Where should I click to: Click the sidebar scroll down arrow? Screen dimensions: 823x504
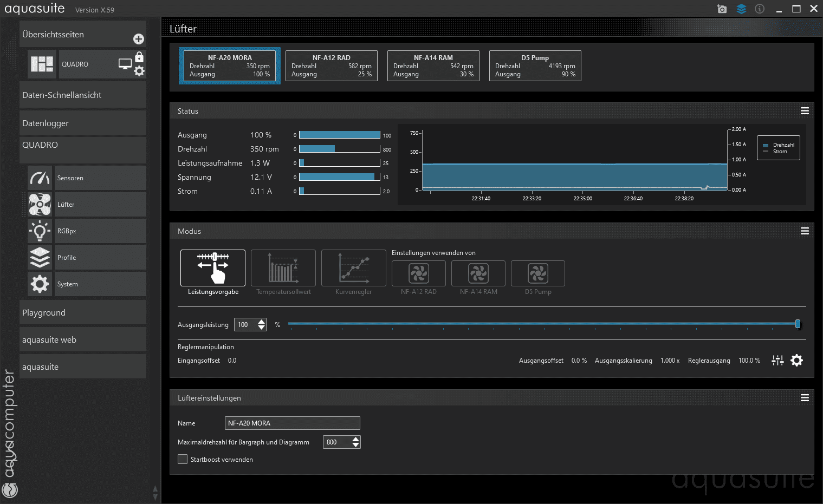pos(155,497)
